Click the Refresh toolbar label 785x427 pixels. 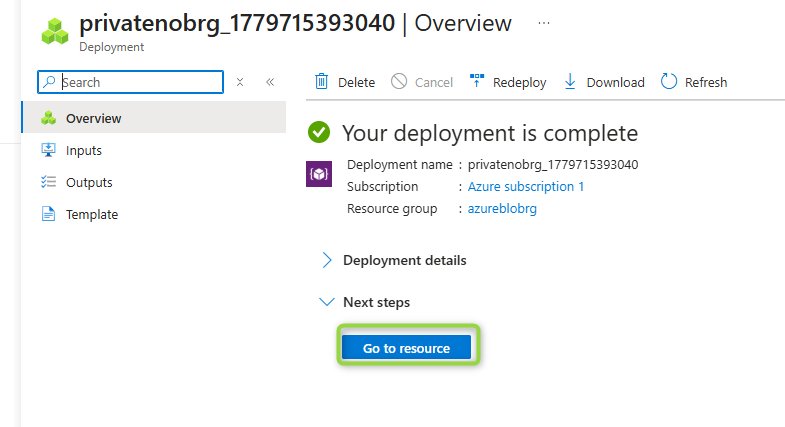point(706,82)
